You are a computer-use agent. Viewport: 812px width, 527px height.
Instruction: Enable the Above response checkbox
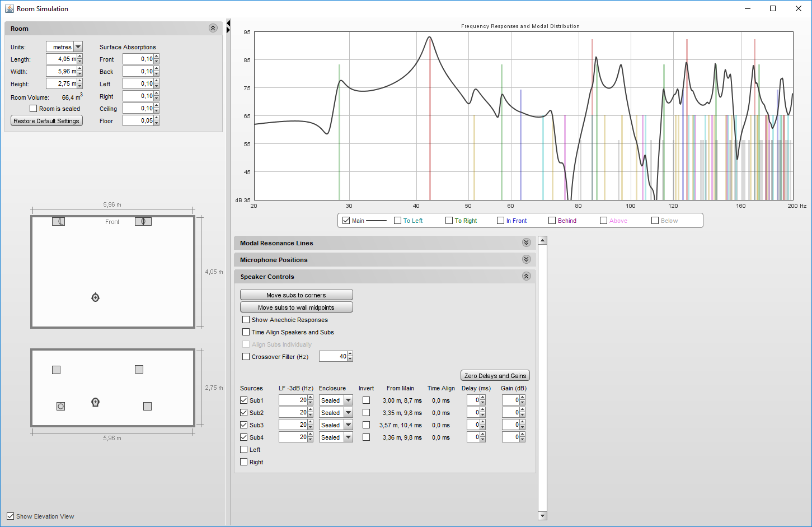tap(603, 221)
